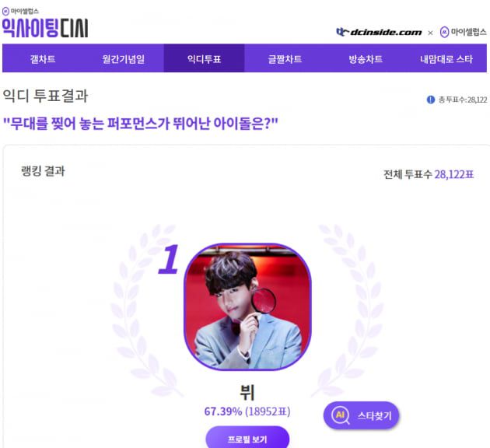The width and height of the screenshot is (490, 448).
Task: Open the 익사이팅디시 site logo
Action: click(x=45, y=28)
